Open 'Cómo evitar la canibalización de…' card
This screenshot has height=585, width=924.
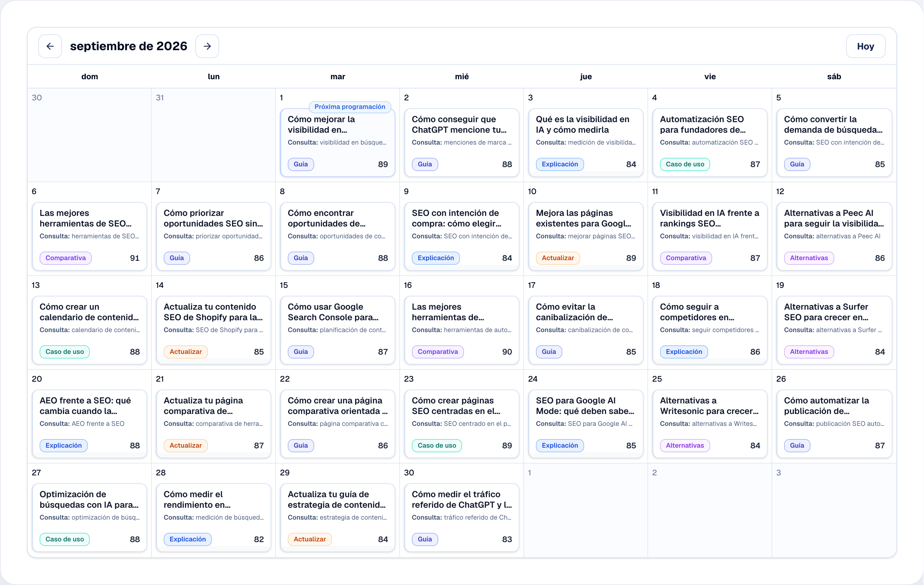(x=585, y=330)
